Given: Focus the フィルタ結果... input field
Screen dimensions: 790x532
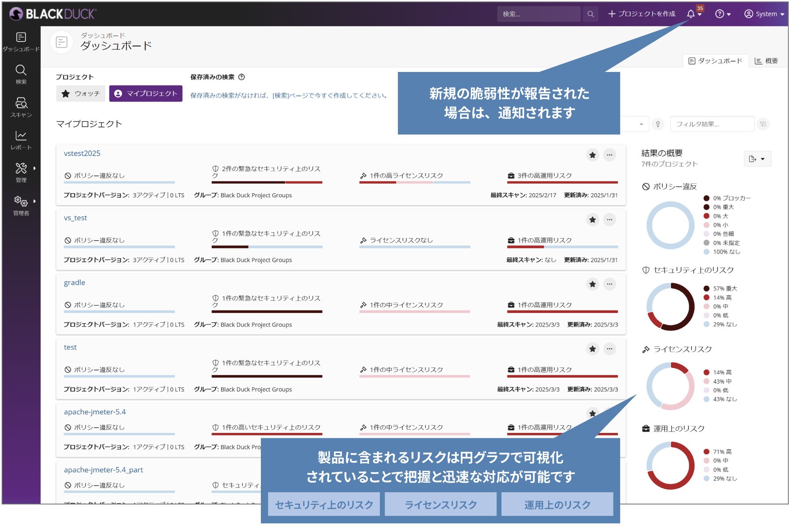Looking at the screenshot, I should [712, 124].
